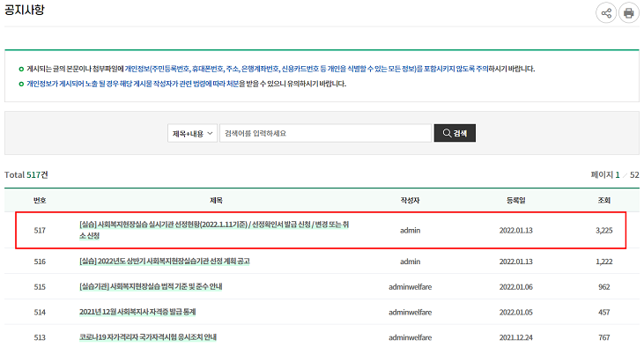Click date 2022.01.13 in row 517

coord(516,231)
